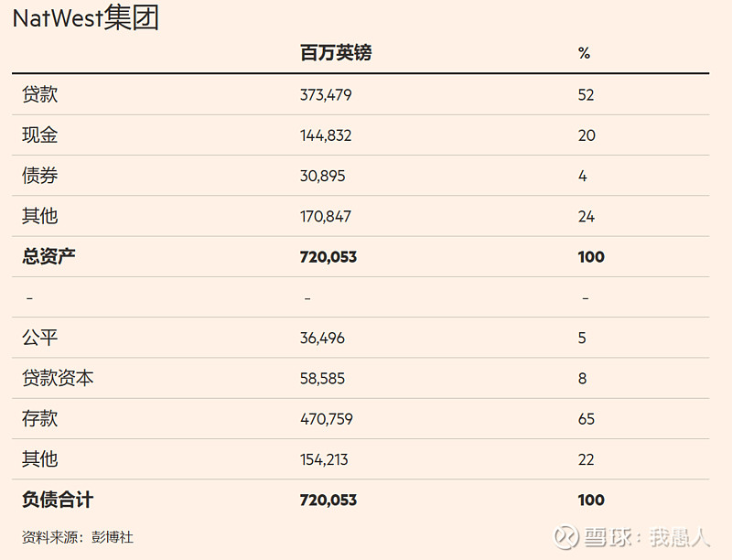Select the 债券 row label

pos(39,176)
